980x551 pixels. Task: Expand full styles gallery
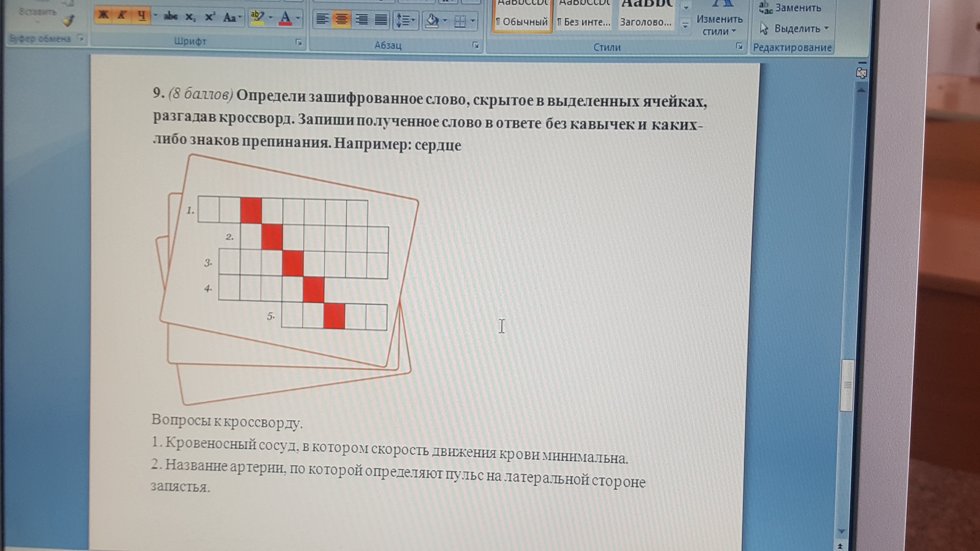pyautogui.click(x=685, y=26)
